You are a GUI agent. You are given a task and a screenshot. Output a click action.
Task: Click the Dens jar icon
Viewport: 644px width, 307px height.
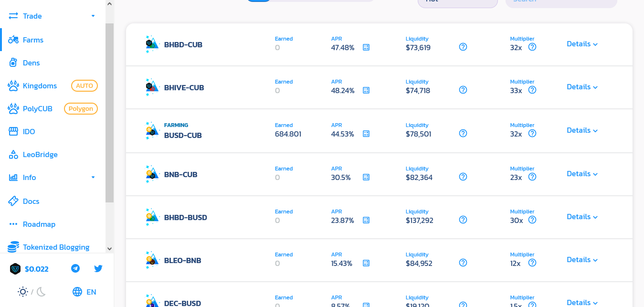click(x=13, y=63)
